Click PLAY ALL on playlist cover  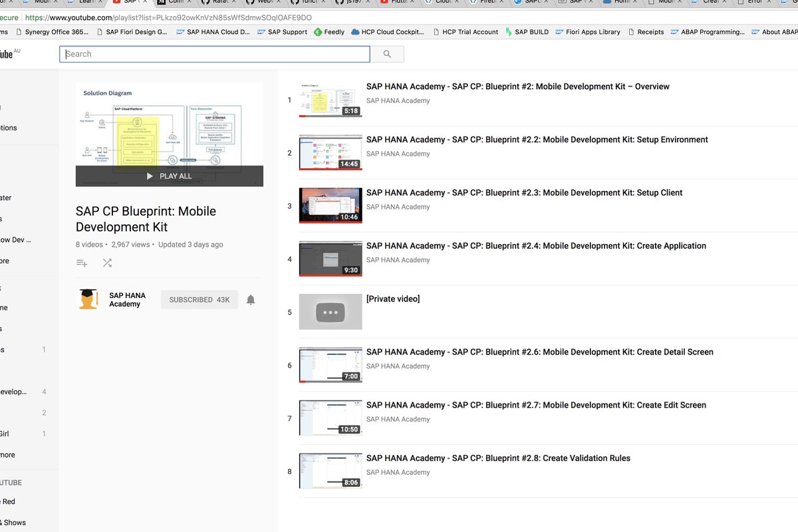[170, 176]
